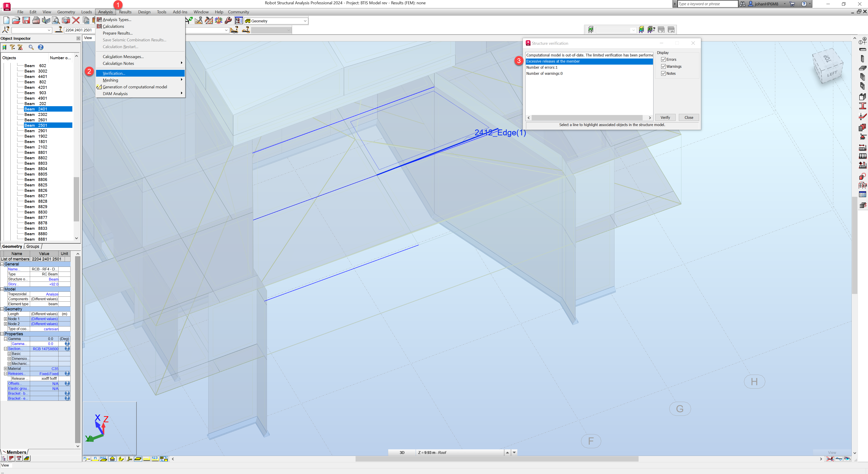Expand the Material property row
868x474 pixels.
coord(5,368)
